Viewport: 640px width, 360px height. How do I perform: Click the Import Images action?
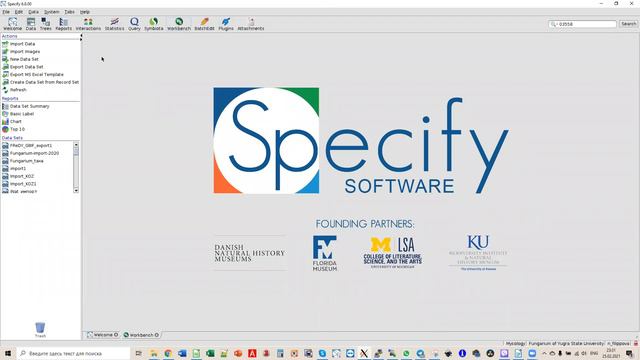(21, 51)
